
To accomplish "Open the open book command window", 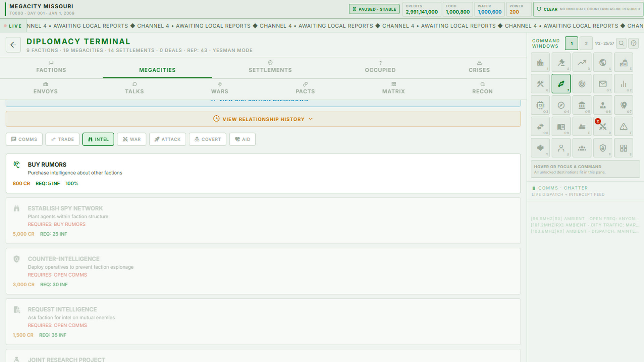I will [561, 127].
